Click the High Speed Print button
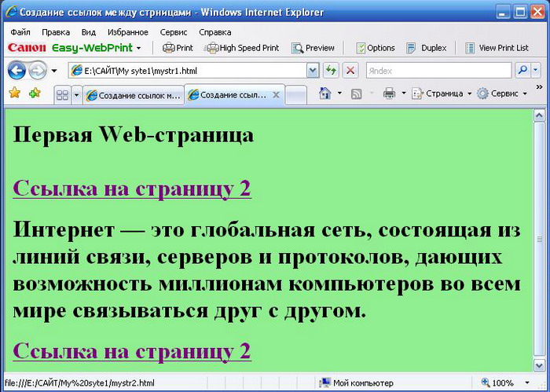The width and height of the screenshot is (550, 392). coord(242,48)
